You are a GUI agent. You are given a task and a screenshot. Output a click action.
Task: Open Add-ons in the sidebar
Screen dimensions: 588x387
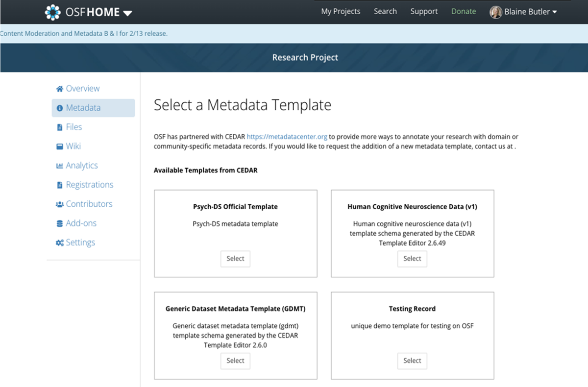coord(81,223)
